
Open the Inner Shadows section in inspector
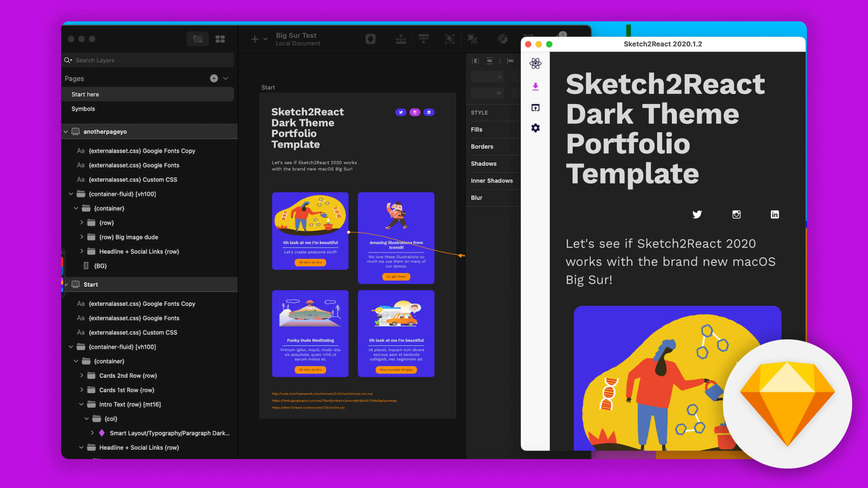(x=493, y=180)
